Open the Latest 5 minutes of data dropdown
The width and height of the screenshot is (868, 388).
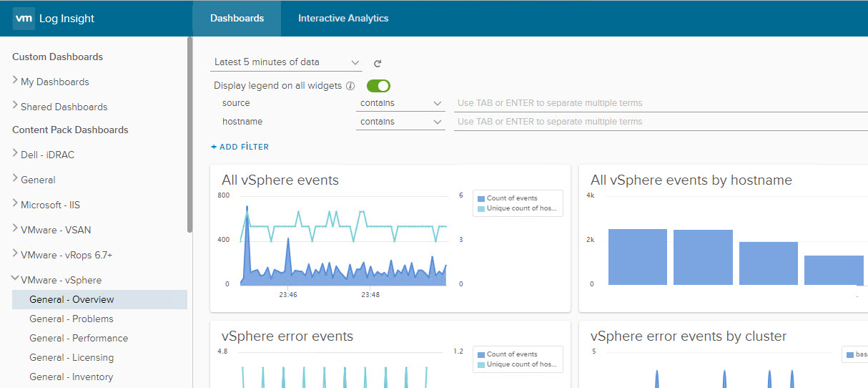pyautogui.click(x=287, y=62)
